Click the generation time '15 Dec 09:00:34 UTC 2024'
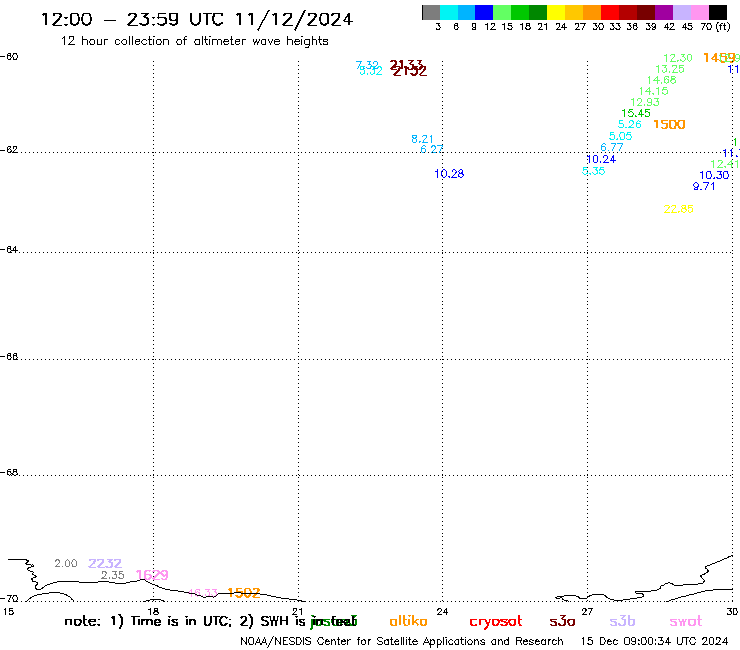 (x=654, y=641)
